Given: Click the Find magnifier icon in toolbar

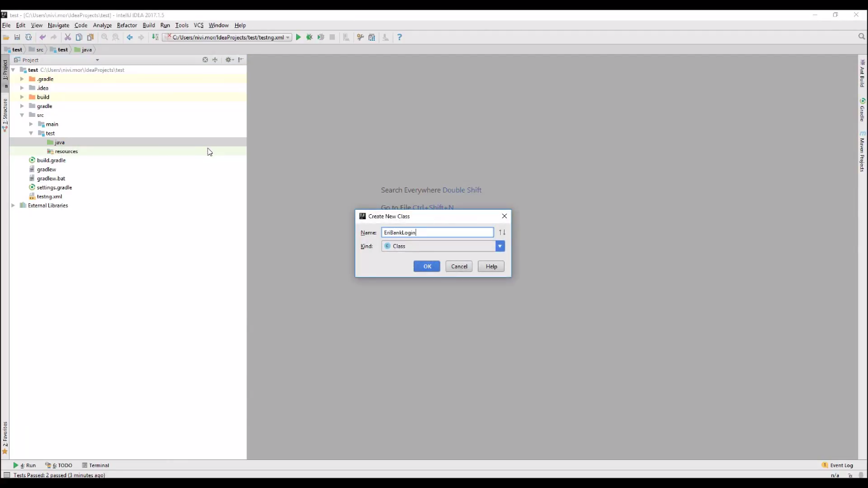Looking at the screenshot, I should (x=104, y=37).
